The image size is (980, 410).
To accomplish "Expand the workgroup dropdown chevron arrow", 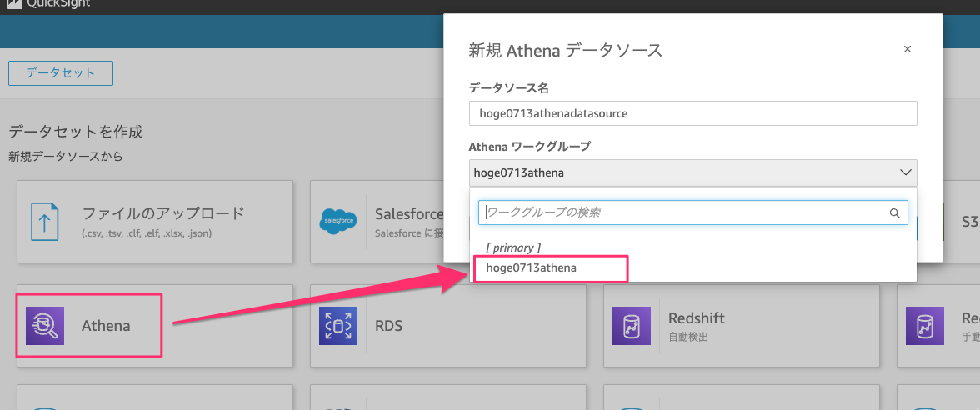I will pos(906,172).
